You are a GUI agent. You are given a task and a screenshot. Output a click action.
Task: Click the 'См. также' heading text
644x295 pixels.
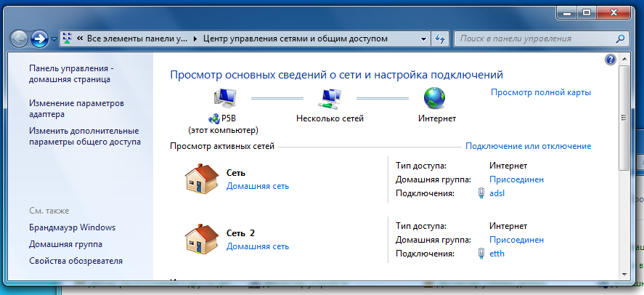pyautogui.click(x=49, y=211)
